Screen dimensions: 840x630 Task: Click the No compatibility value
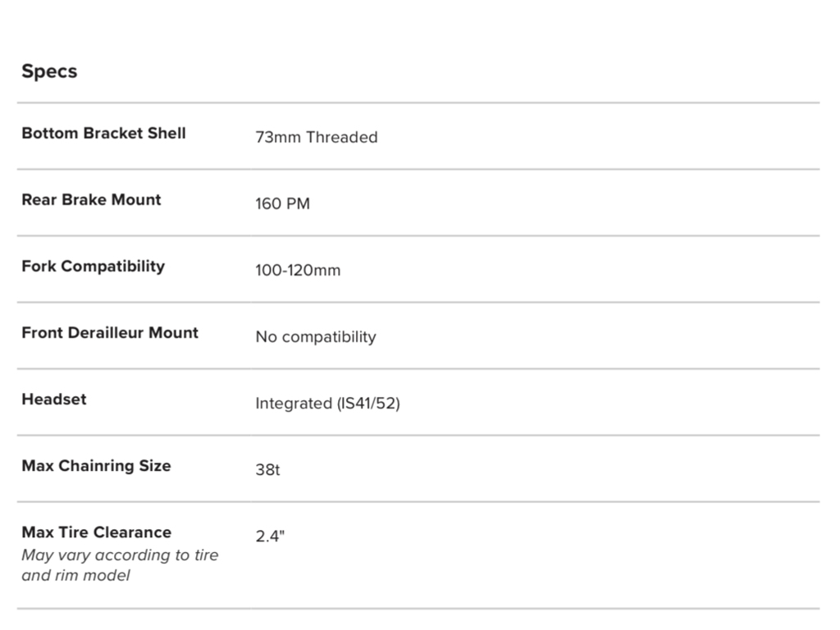tap(315, 336)
